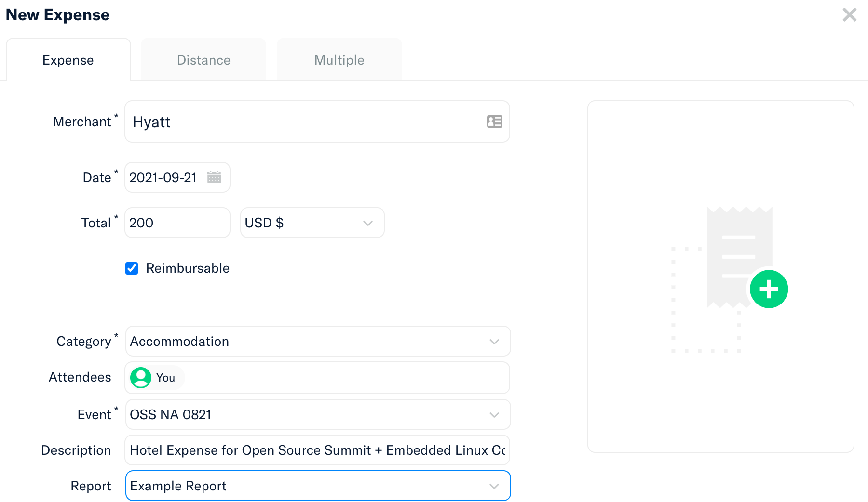Viewport: 868px width, 502px height.
Task: Expand the Report dropdown showing Example Report
Action: pyautogui.click(x=317, y=486)
